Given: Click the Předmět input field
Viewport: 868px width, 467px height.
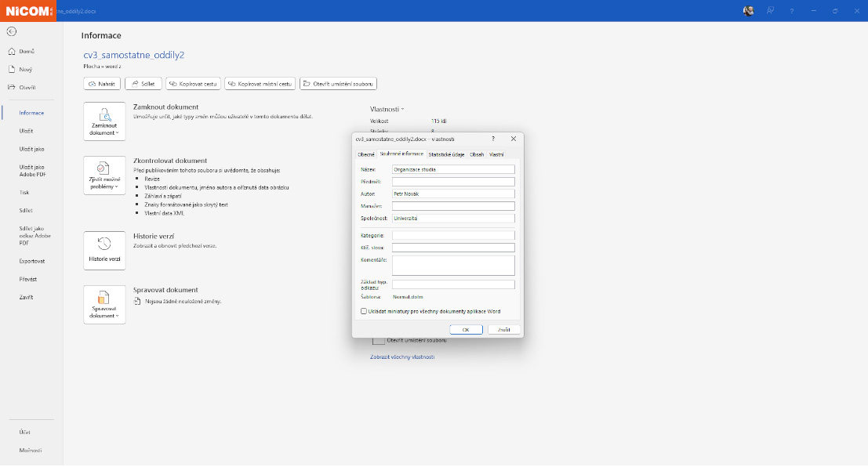Looking at the screenshot, I should click(453, 182).
